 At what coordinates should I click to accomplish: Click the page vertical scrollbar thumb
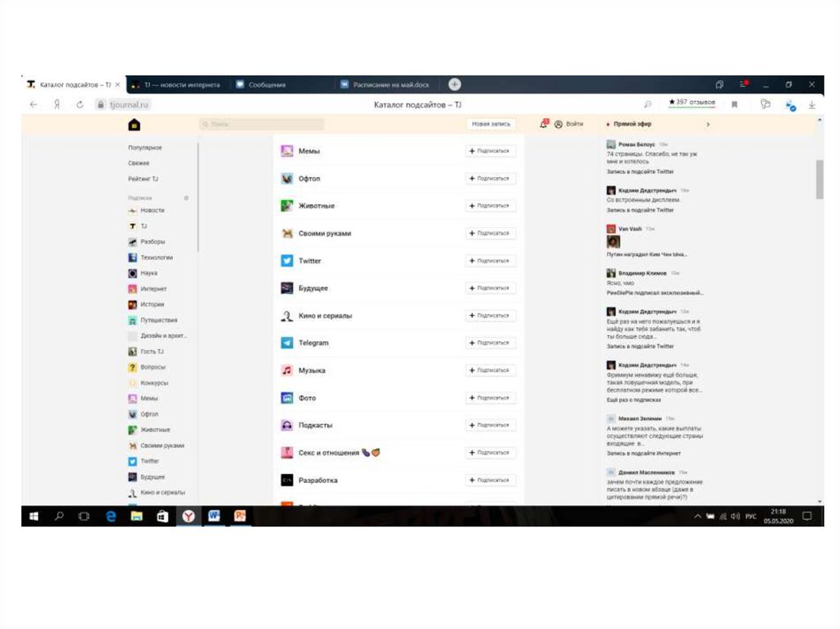click(x=819, y=180)
